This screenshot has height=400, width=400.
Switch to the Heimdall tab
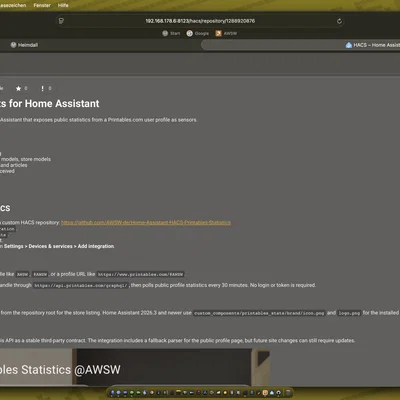(24, 45)
